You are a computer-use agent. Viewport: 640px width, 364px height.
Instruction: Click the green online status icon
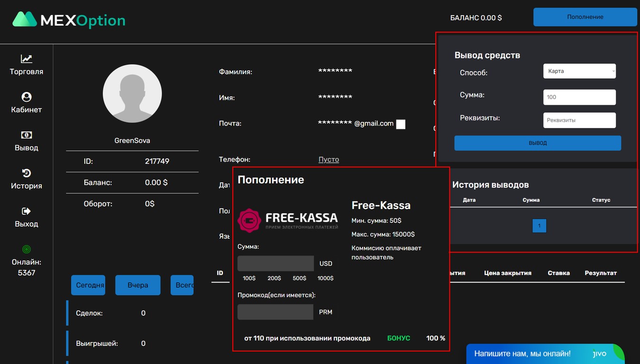coord(27,249)
